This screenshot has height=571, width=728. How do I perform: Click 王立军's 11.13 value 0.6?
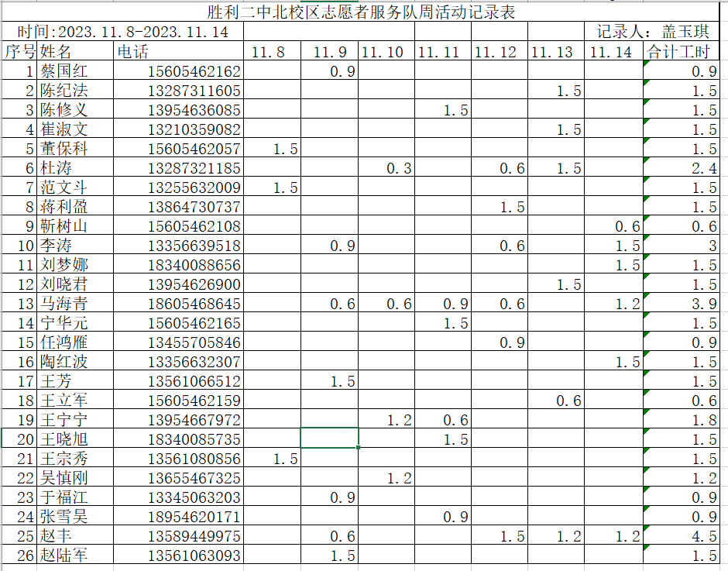[x=556, y=400]
